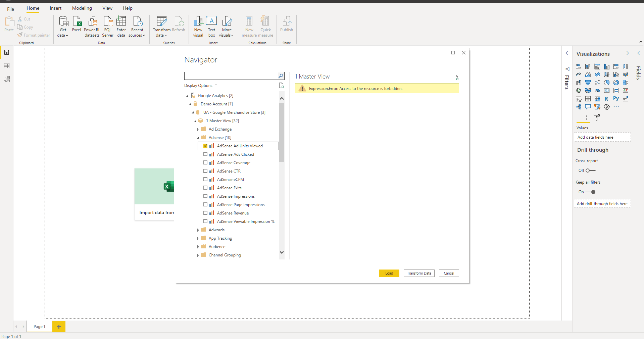The image size is (644, 339).
Task: Turn off the Keep all filters toggle
Action: (591, 192)
